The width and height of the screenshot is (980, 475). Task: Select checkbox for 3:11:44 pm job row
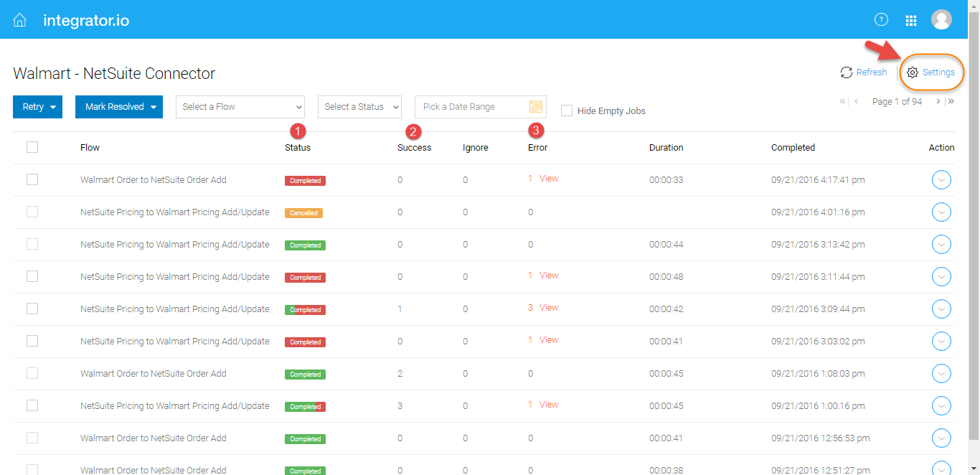coord(32,276)
